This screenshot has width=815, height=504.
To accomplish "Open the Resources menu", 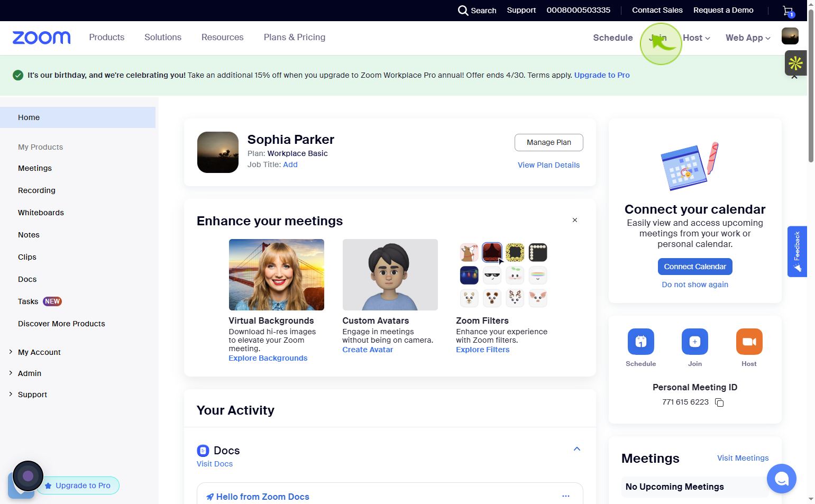I will [x=223, y=37].
